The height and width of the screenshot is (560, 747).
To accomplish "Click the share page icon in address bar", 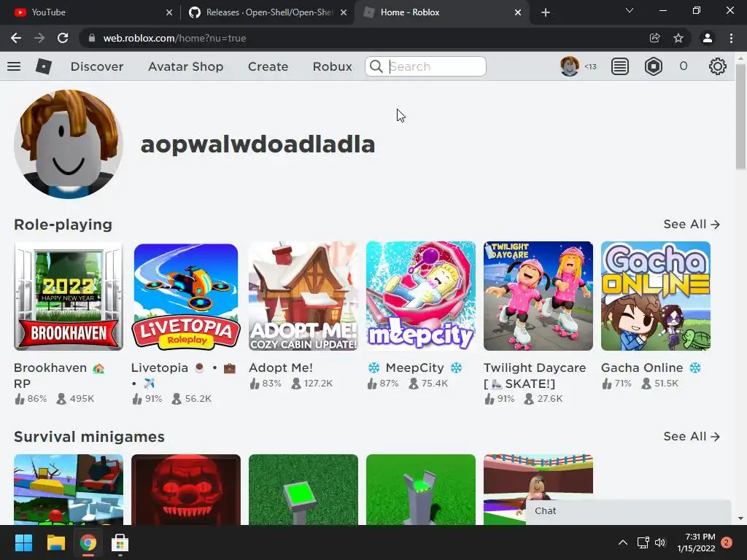I will point(654,38).
